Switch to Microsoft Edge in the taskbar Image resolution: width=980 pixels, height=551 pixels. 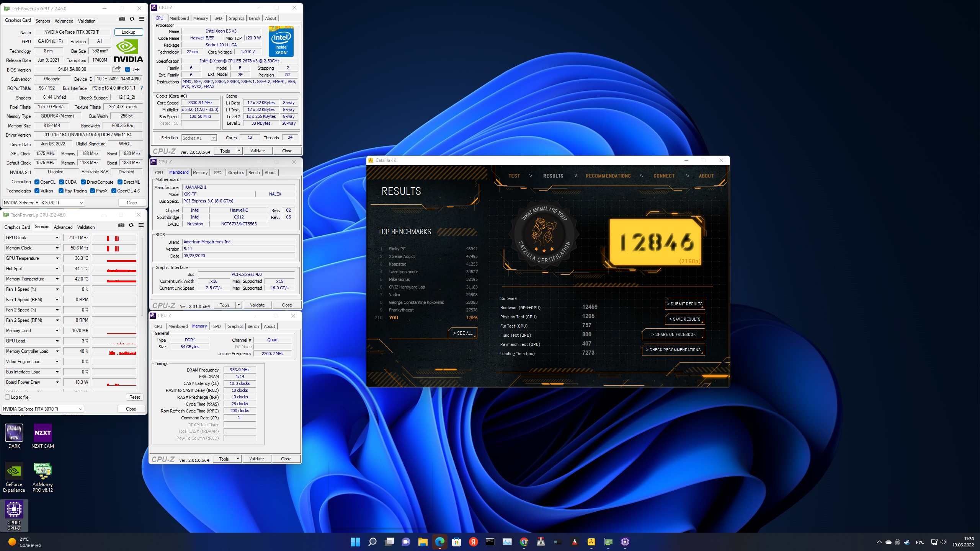pos(439,542)
